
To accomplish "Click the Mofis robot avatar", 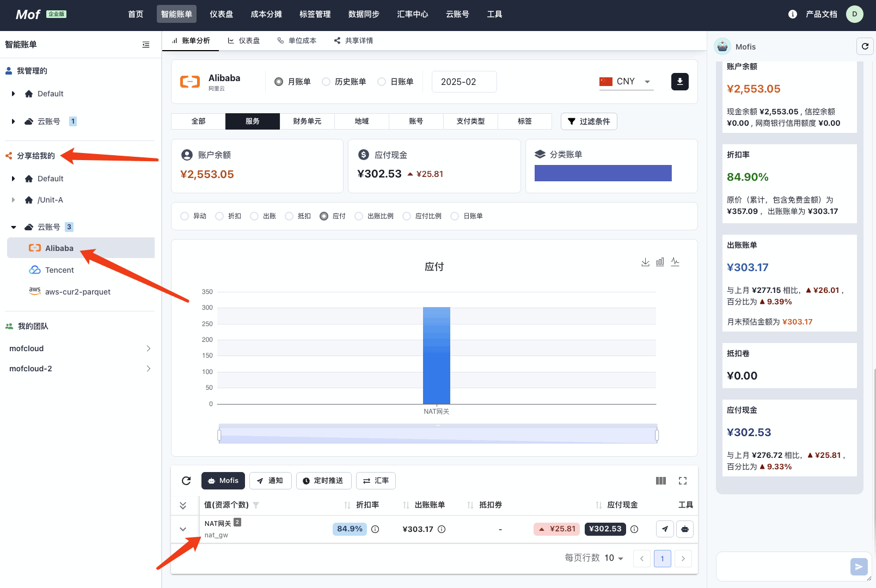I will (722, 47).
